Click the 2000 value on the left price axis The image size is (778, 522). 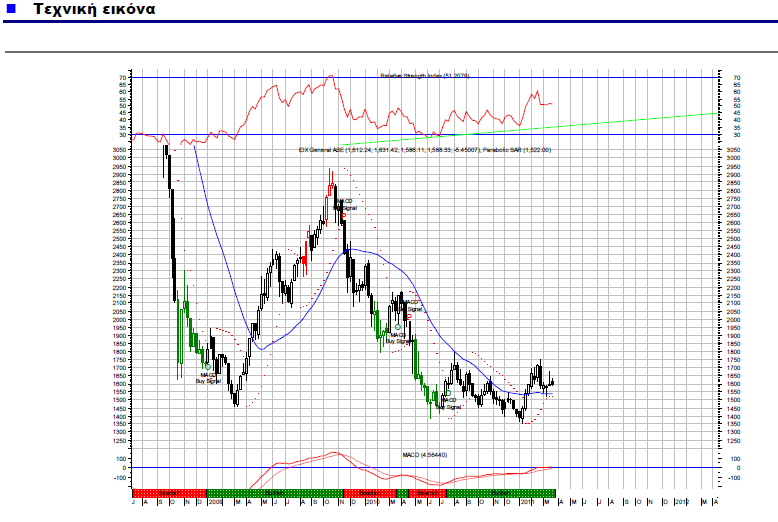pyautogui.click(x=120, y=320)
